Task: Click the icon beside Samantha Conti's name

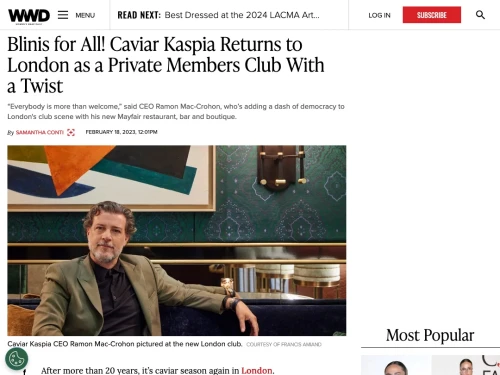Action: pos(71,132)
